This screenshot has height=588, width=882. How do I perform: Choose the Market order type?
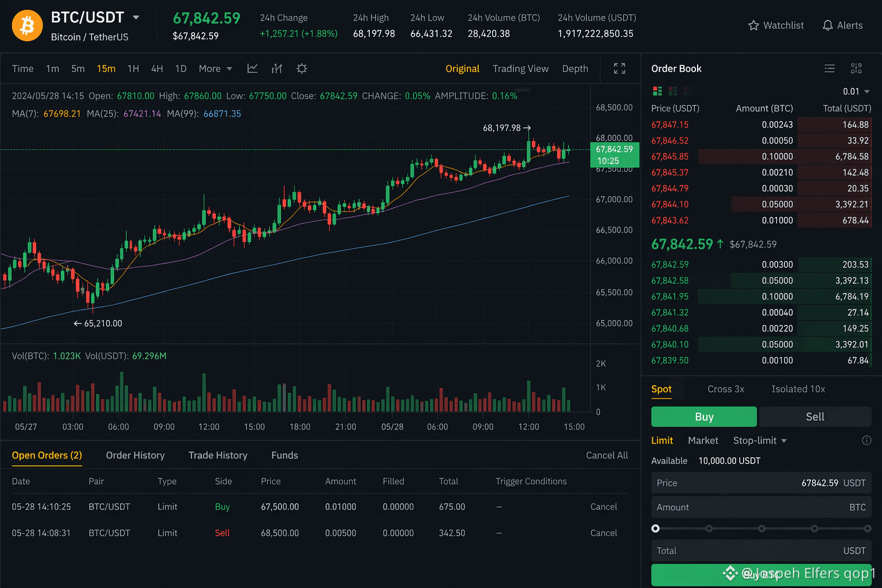tap(703, 440)
